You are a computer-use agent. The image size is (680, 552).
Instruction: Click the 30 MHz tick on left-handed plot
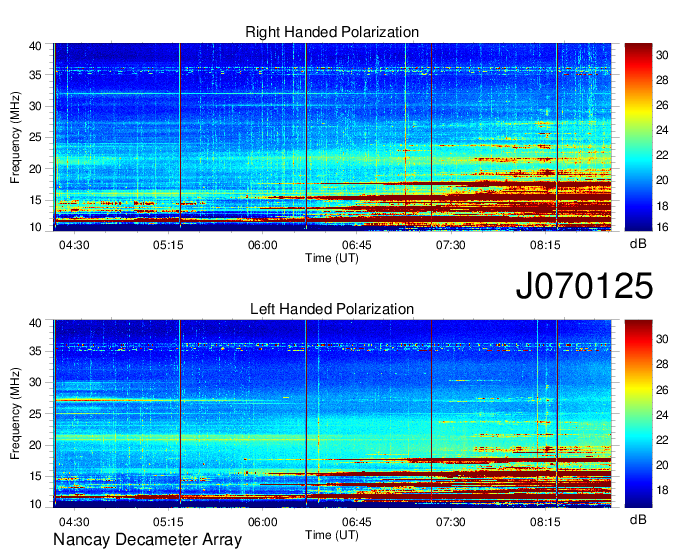(x=35, y=382)
